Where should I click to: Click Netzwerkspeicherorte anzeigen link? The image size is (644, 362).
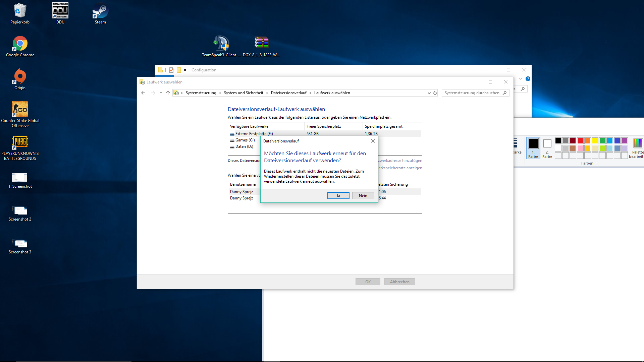(400, 168)
